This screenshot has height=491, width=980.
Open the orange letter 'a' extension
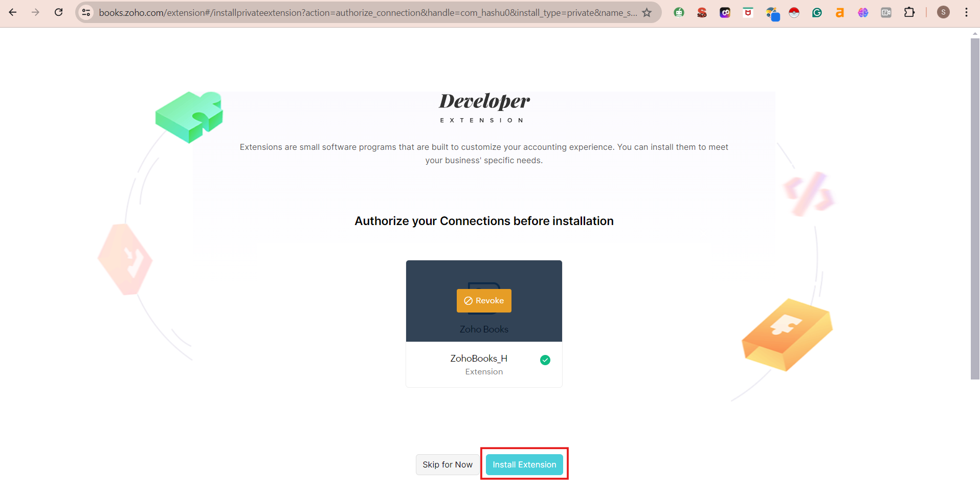(840, 12)
